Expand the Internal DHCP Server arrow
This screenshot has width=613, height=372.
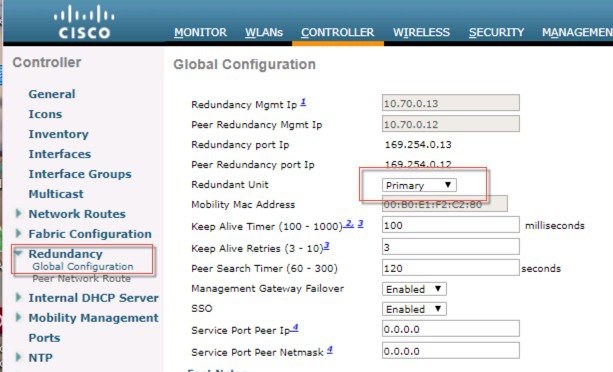coord(18,297)
